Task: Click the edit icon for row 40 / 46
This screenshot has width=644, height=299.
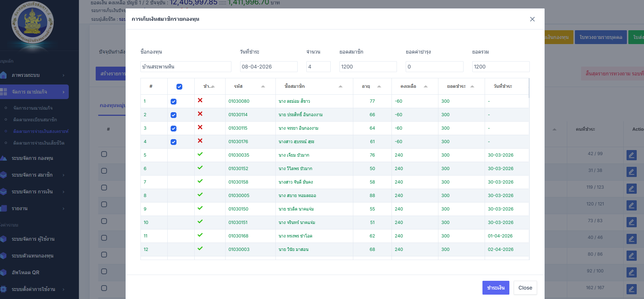Action: coord(632,239)
